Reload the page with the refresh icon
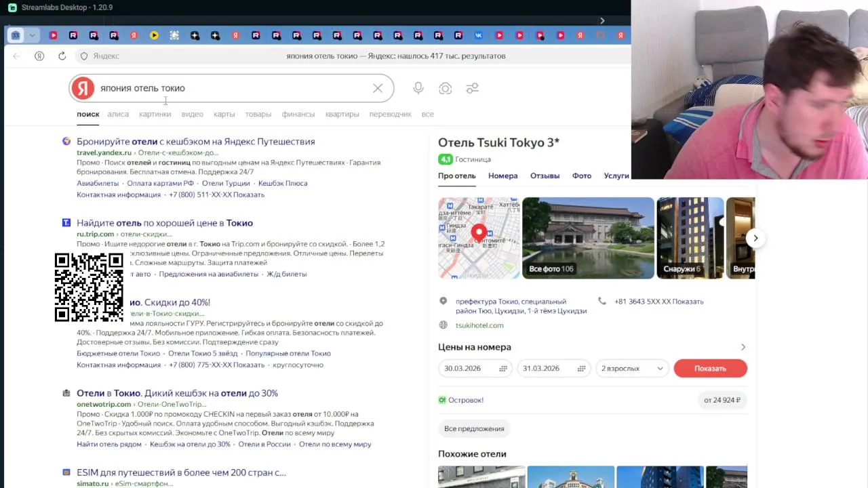Image resolution: width=868 pixels, height=488 pixels. click(62, 56)
